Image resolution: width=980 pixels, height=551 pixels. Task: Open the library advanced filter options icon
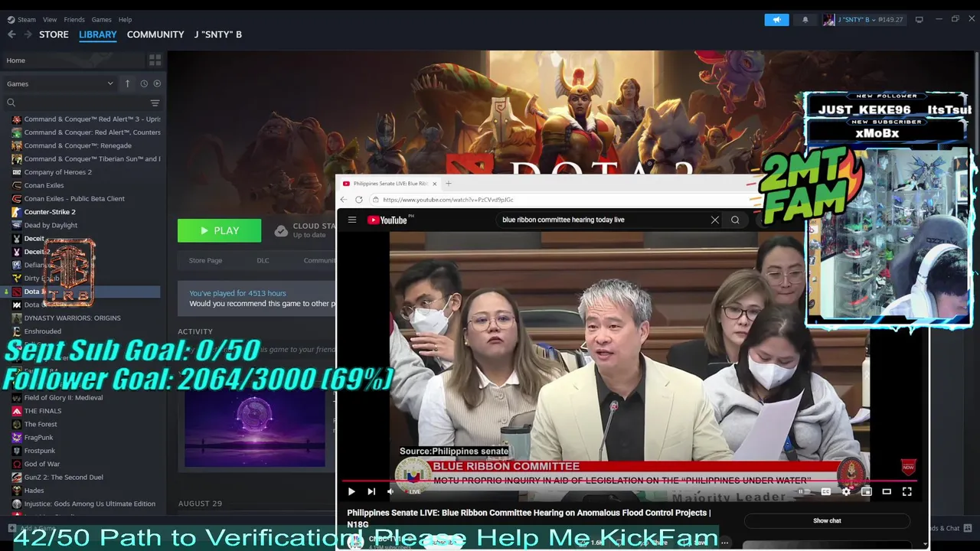pos(155,103)
